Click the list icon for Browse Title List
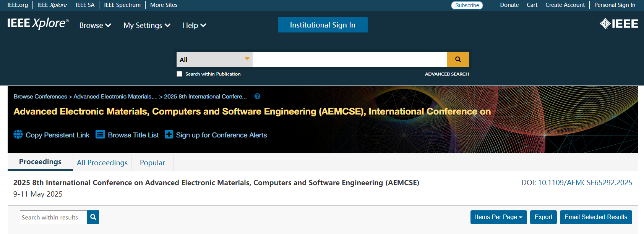This screenshot has width=644, height=234. [100, 134]
